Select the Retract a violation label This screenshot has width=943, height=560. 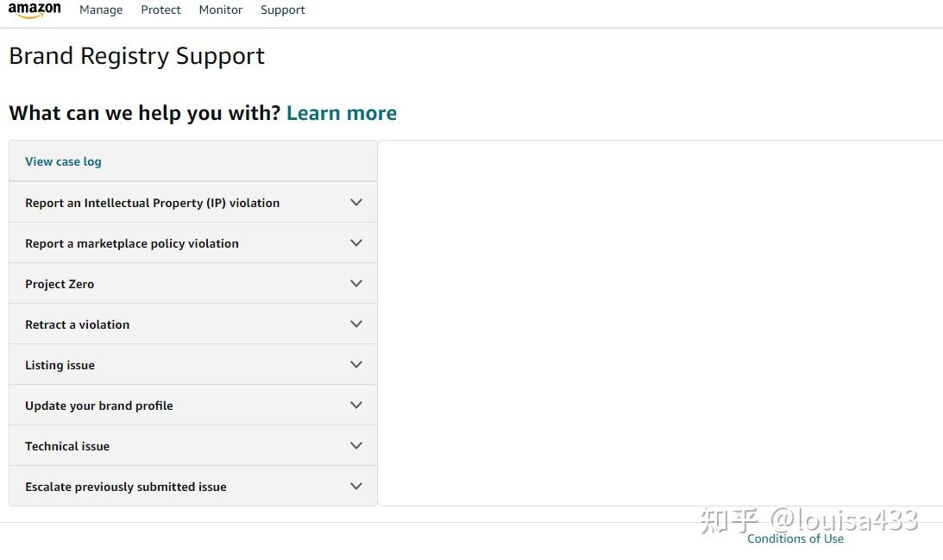pos(77,324)
